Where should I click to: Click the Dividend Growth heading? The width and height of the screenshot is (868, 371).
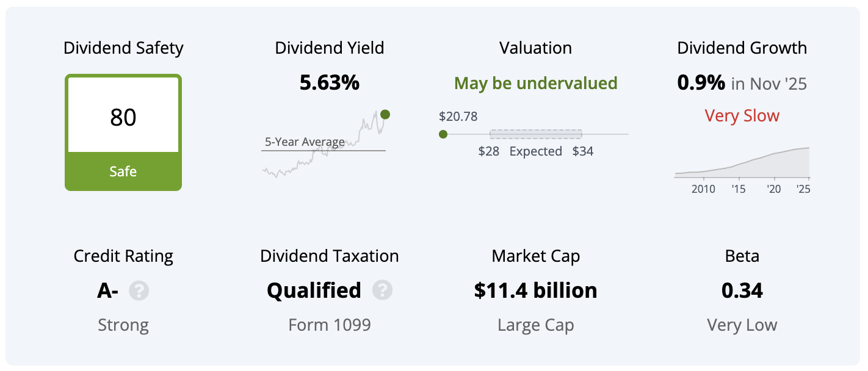point(742,48)
